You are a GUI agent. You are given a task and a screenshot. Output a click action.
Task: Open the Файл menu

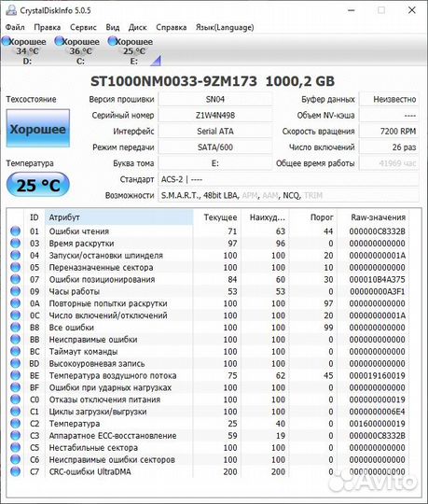click(x=15, y=27)
